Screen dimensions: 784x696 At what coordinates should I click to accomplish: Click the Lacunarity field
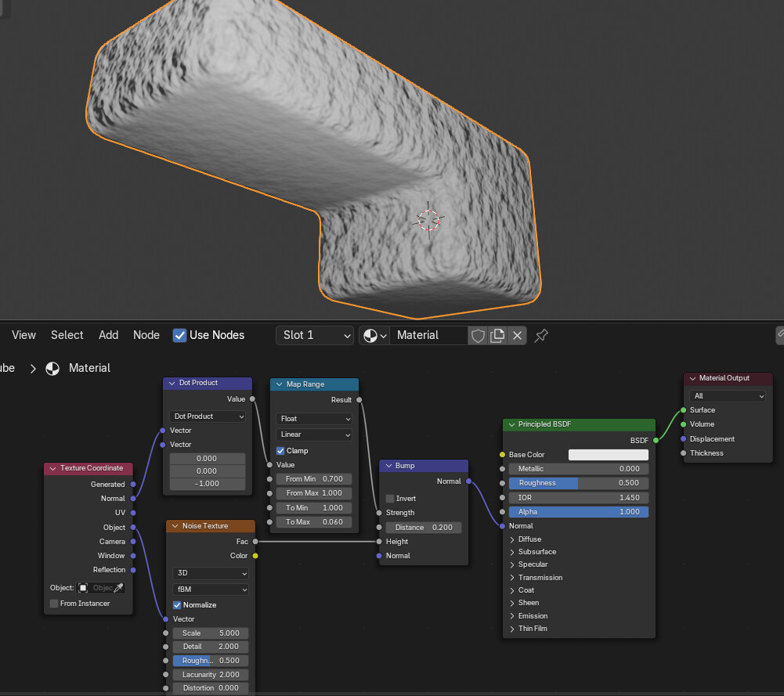tap(211, 675)
